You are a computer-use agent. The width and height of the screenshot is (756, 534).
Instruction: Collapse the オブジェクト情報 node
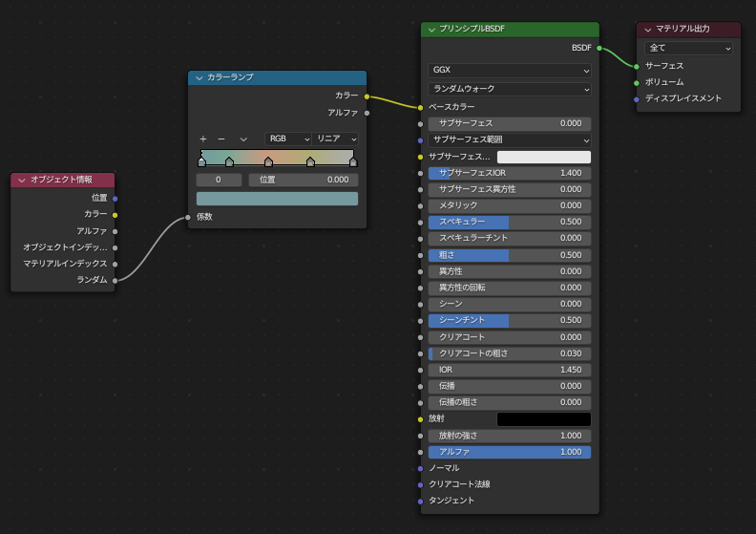coord(22,180)
